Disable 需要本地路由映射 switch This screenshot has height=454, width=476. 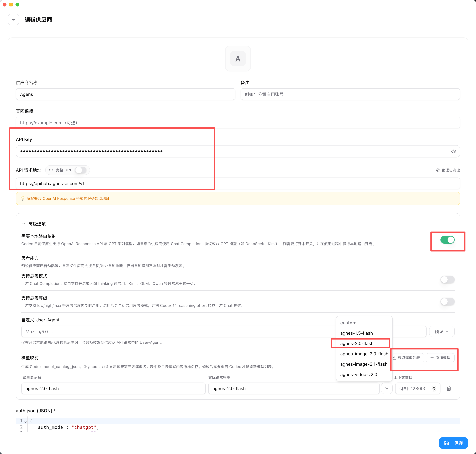[447, 240]
